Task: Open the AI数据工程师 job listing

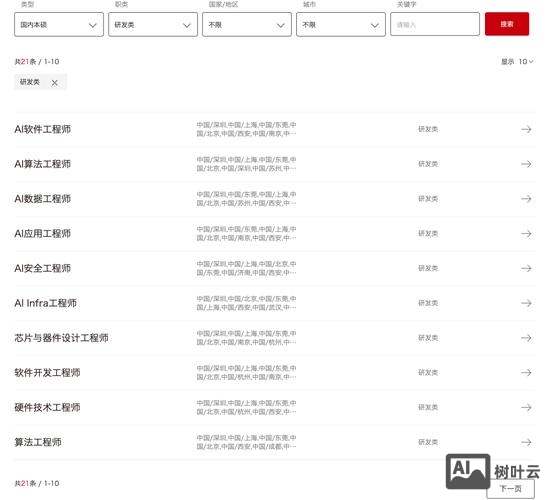Action: 43,199
